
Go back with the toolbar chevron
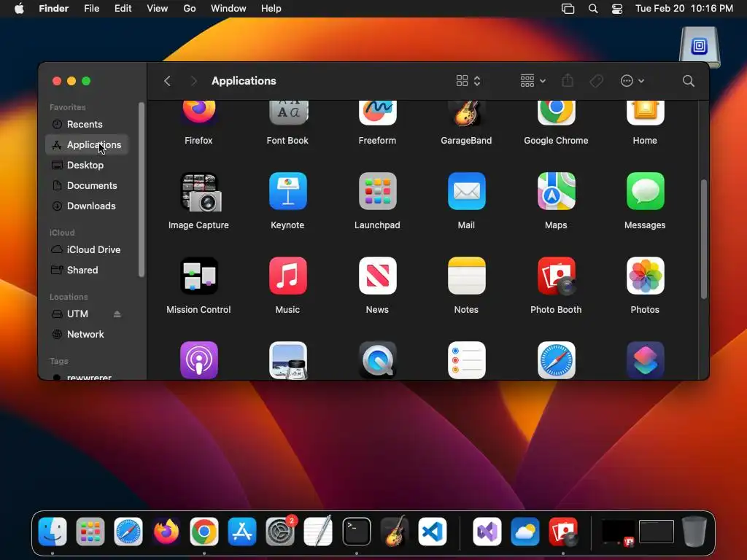pos(167,81)
